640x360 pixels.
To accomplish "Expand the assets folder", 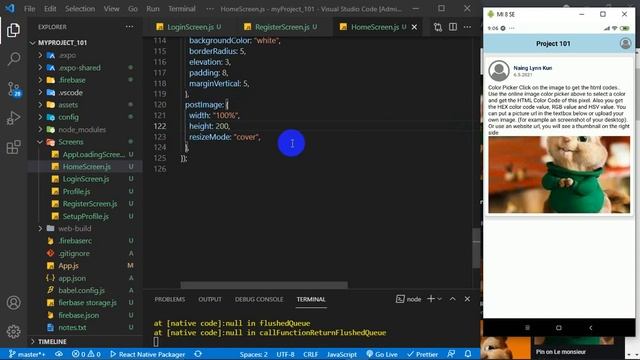I will click(x=40, y=104).
